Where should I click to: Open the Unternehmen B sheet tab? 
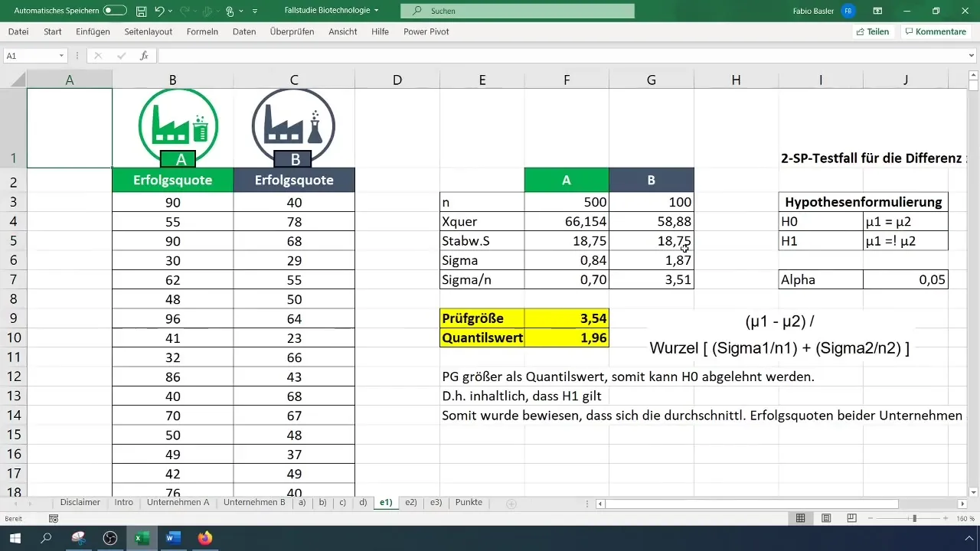[x=255, y=503]
